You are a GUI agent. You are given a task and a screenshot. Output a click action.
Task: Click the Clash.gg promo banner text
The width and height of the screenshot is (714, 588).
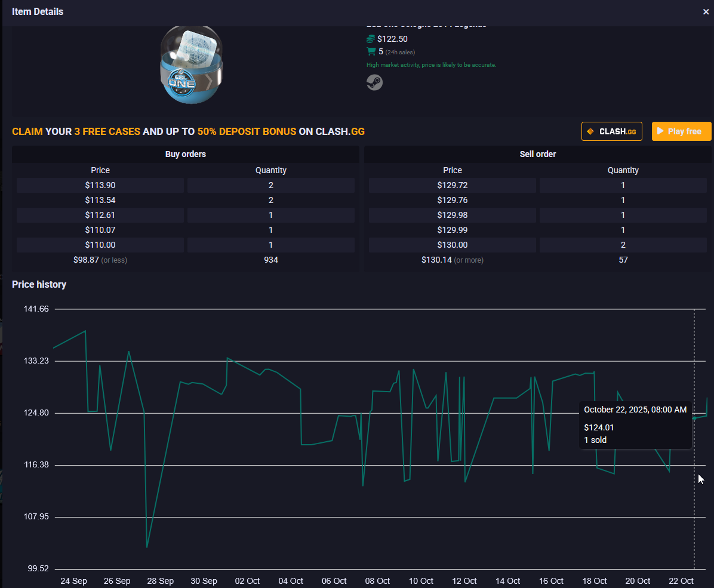pos(188,131)
